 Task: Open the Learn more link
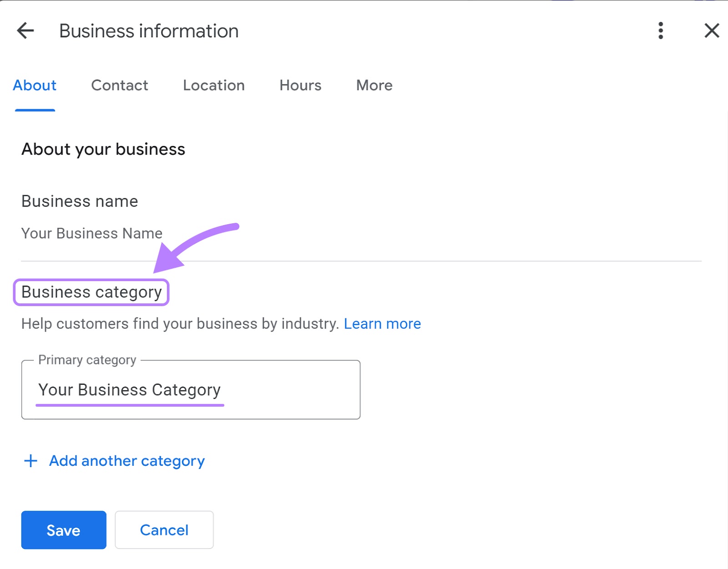coord(383,323)
